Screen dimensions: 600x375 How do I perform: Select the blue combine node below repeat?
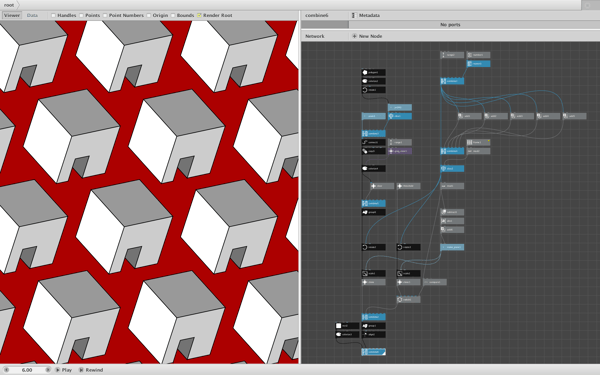coord(452,81)
